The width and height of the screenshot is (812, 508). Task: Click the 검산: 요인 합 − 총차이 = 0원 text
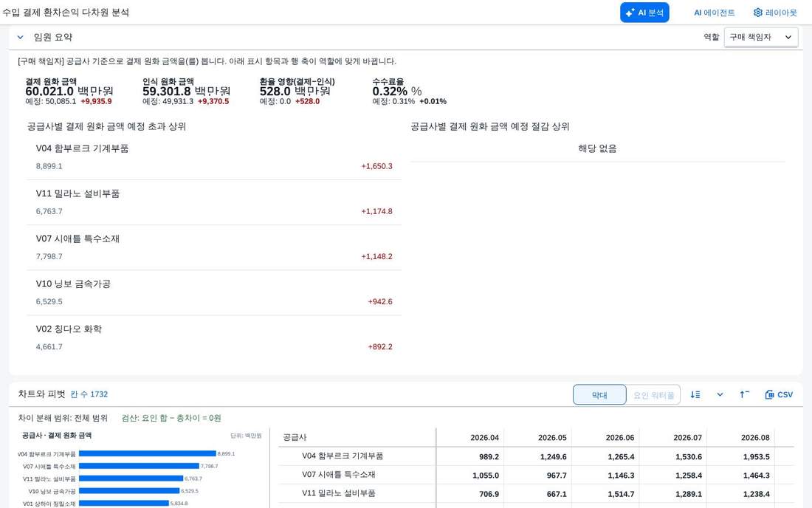171,418
